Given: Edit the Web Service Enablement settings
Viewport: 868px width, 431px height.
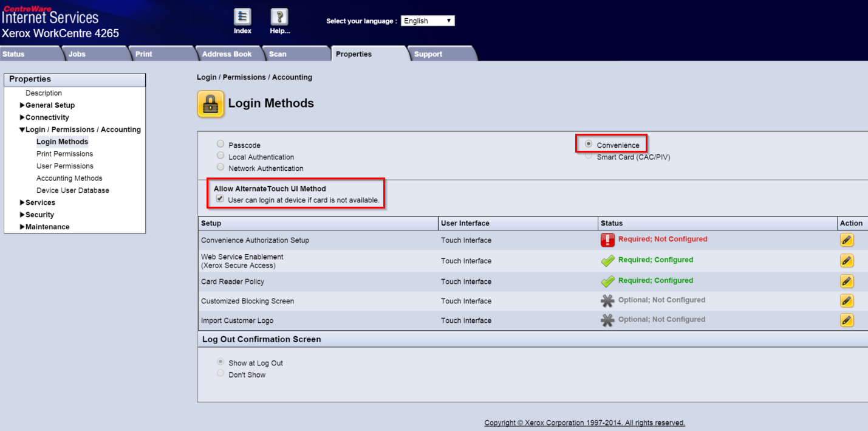Looking at the screenshot, I should click(847, 260).
